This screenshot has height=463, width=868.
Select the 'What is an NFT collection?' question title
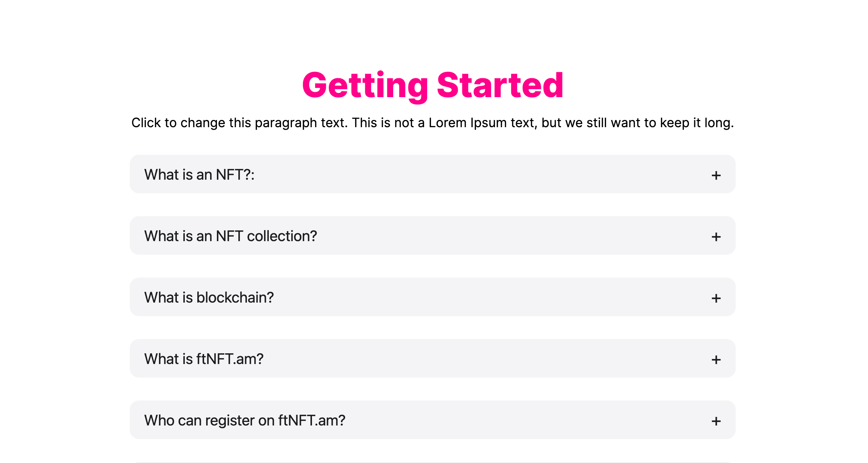point(230,236)
